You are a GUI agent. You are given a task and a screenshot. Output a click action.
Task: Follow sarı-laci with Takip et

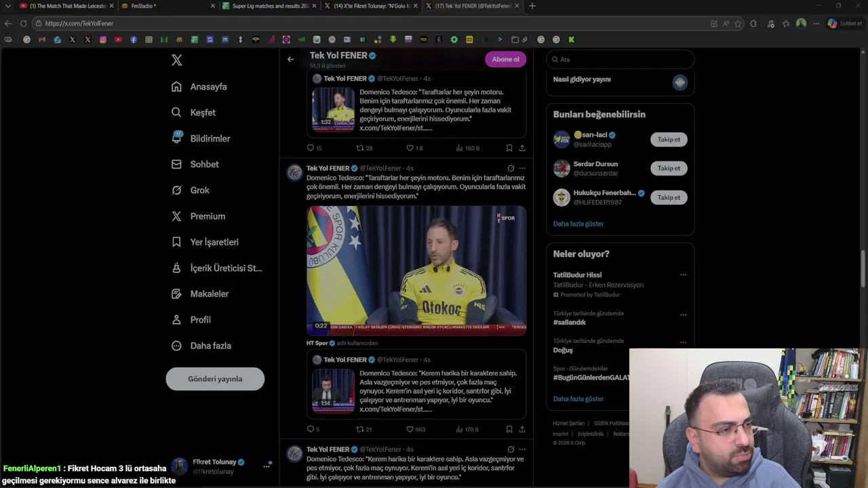pos(669,140)
